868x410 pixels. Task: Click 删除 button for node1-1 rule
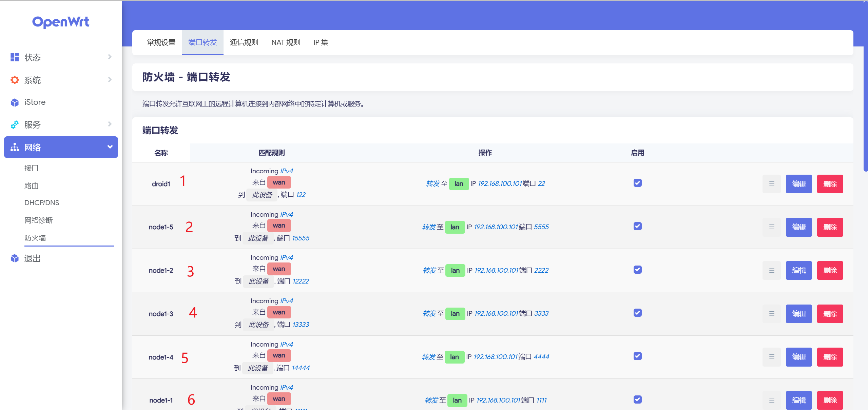coord(830,400)
